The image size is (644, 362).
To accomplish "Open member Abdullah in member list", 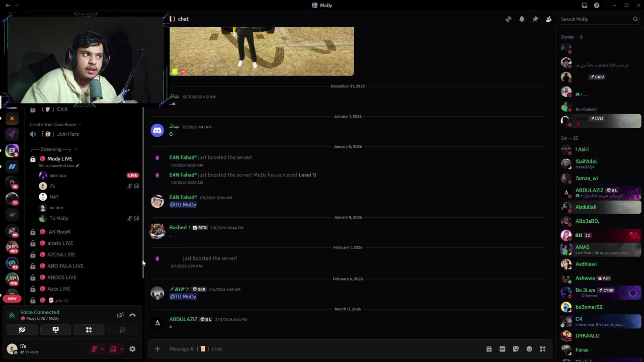I will 601,207.
